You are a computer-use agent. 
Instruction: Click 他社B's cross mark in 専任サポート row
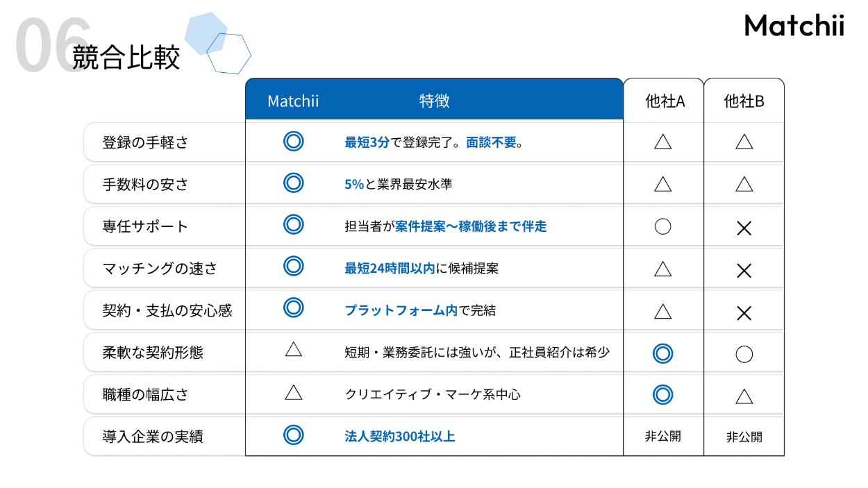click(x=744, y=228)
